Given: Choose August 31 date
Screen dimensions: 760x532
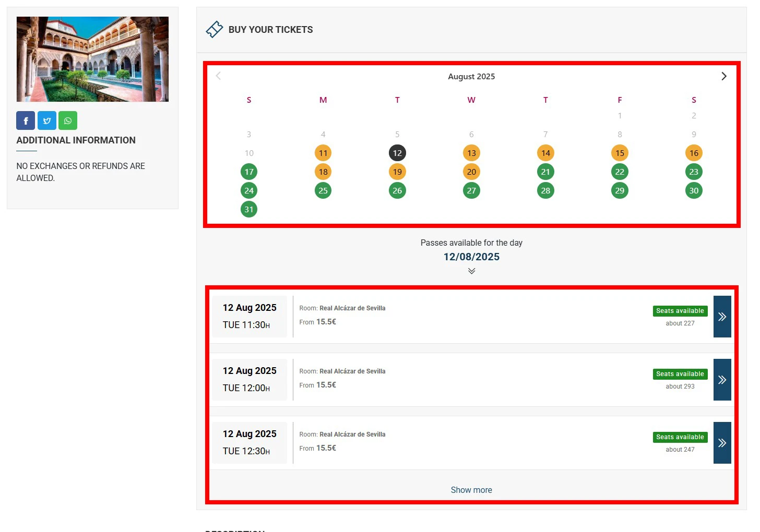Looking at the screenshot, I should tap(249, 209).
